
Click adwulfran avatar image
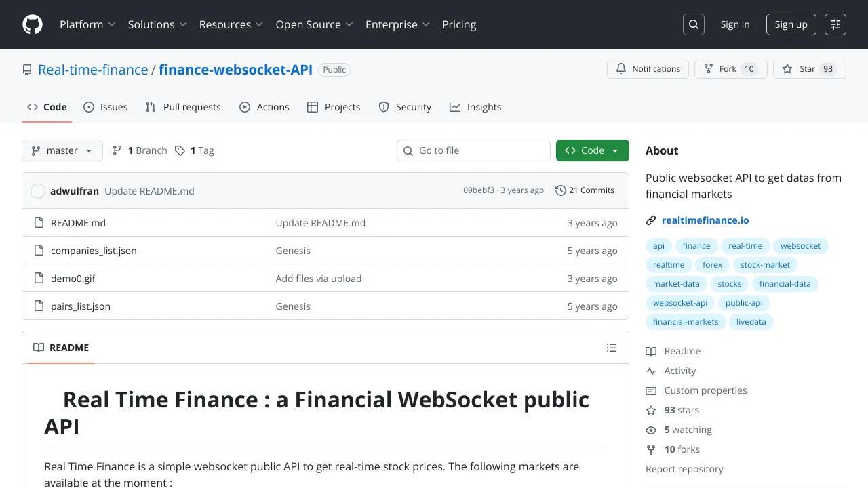tap(38, 191)
